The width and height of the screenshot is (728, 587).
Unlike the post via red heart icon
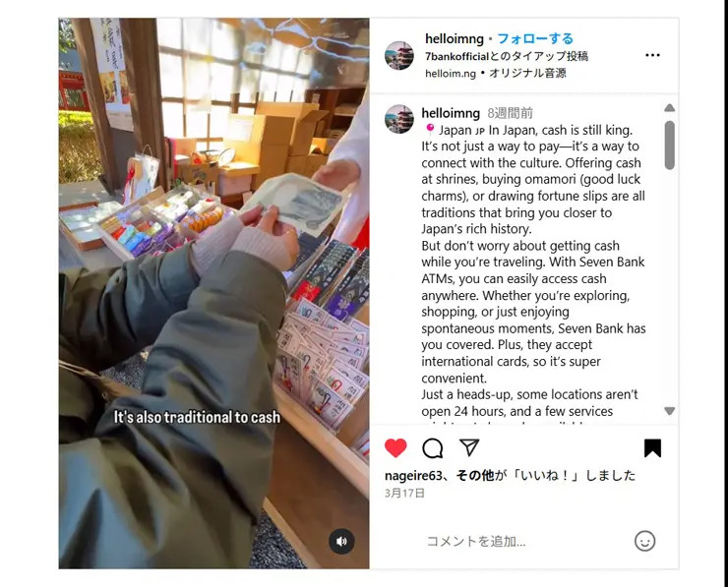point(395,448)
